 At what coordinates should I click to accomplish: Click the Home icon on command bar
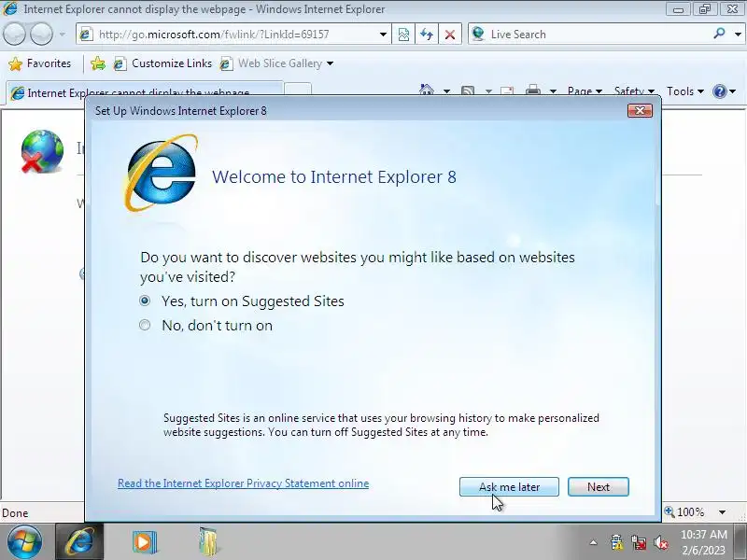click(427, 90)
